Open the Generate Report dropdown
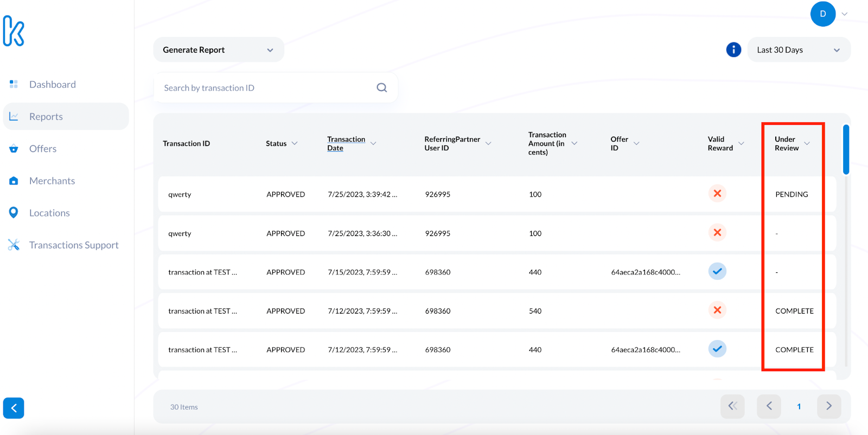Image resolution: width=868 pixels, height=435 pixels. tap(218, 50)
